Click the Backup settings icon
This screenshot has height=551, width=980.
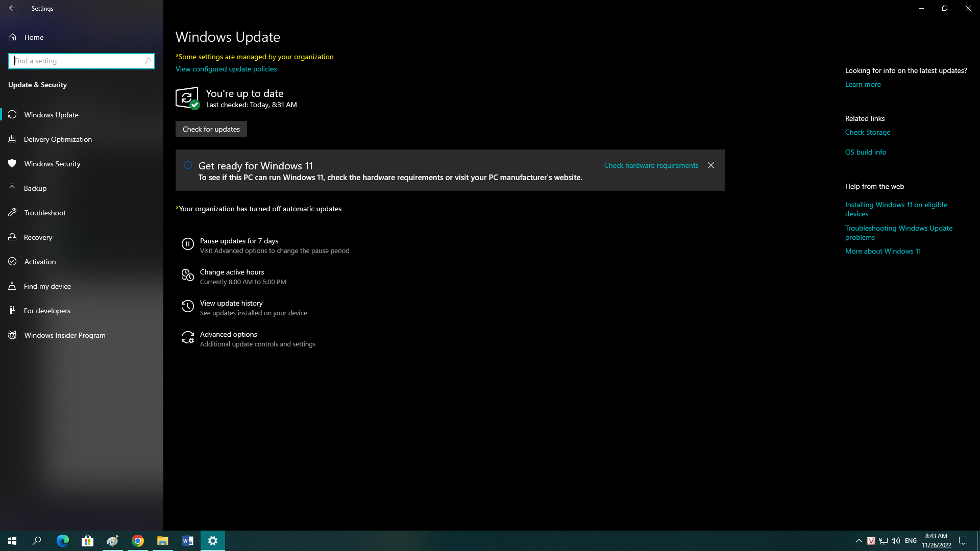tap(12, 188)
